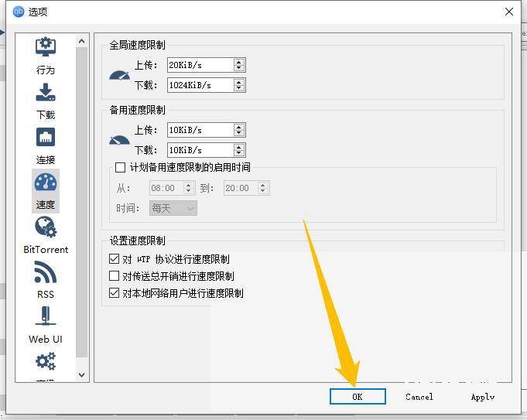Increase global download limit with up arrow

point(239,82)
